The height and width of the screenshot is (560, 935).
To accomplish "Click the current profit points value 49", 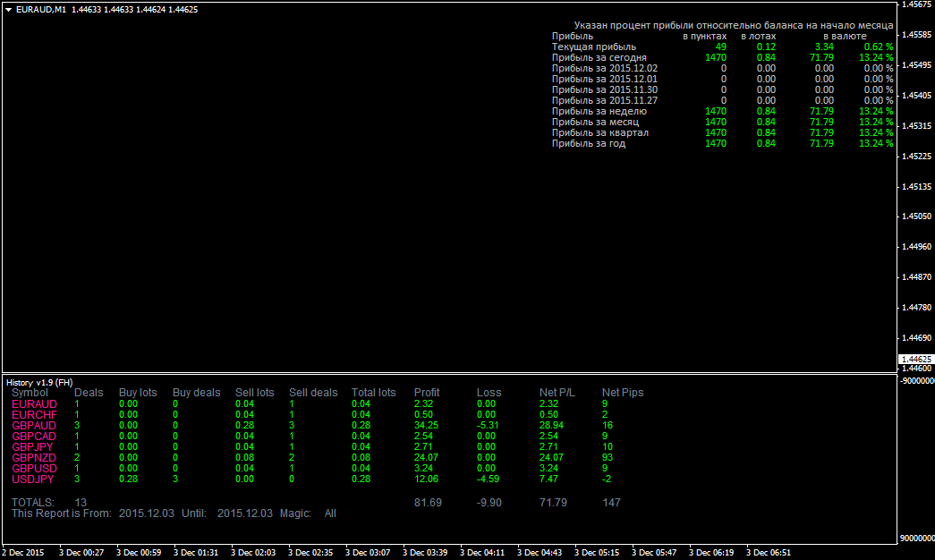I will [721, 47].
